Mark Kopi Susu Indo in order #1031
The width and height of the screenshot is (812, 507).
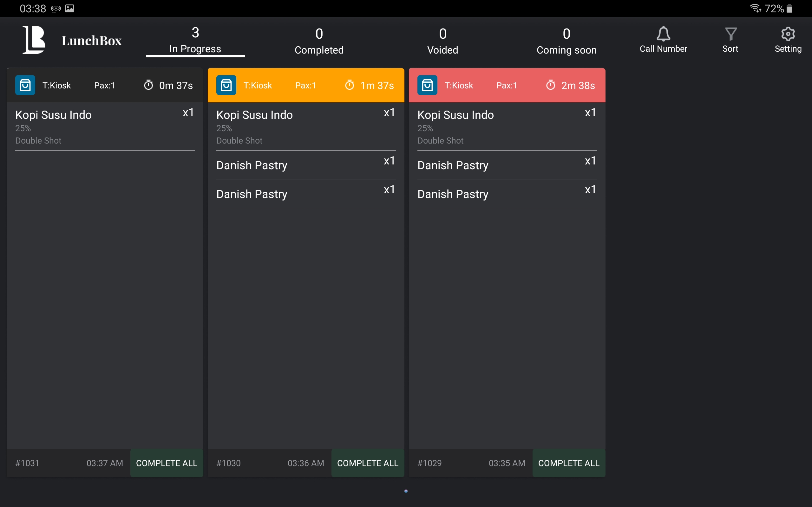(105, 127)
